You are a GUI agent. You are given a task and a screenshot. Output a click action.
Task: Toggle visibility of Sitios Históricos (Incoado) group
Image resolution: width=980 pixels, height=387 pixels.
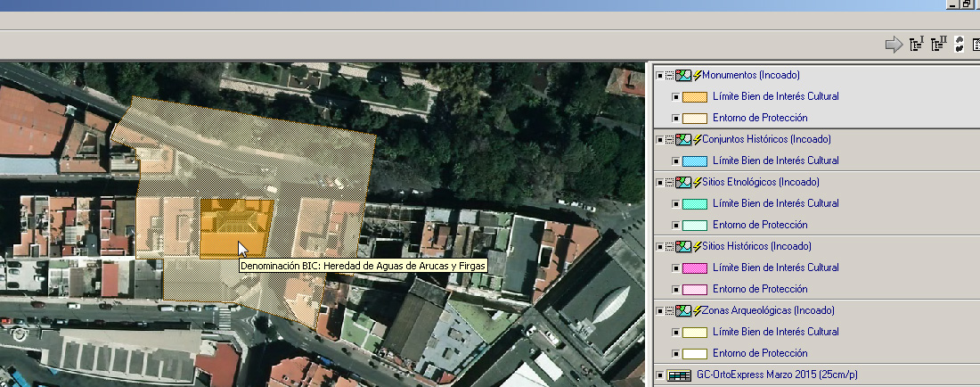[x=659, y=247]
